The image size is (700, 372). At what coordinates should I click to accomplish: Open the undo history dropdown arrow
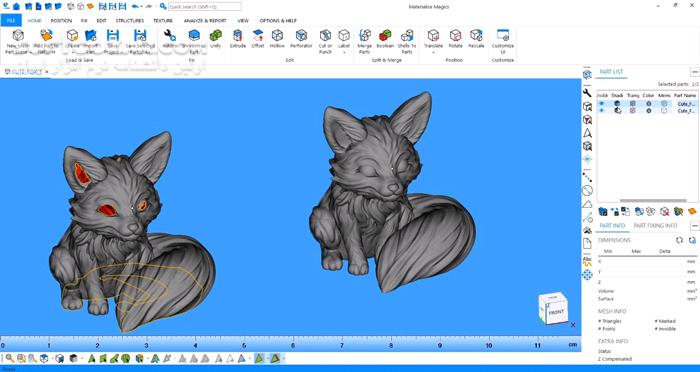(141, 6)
